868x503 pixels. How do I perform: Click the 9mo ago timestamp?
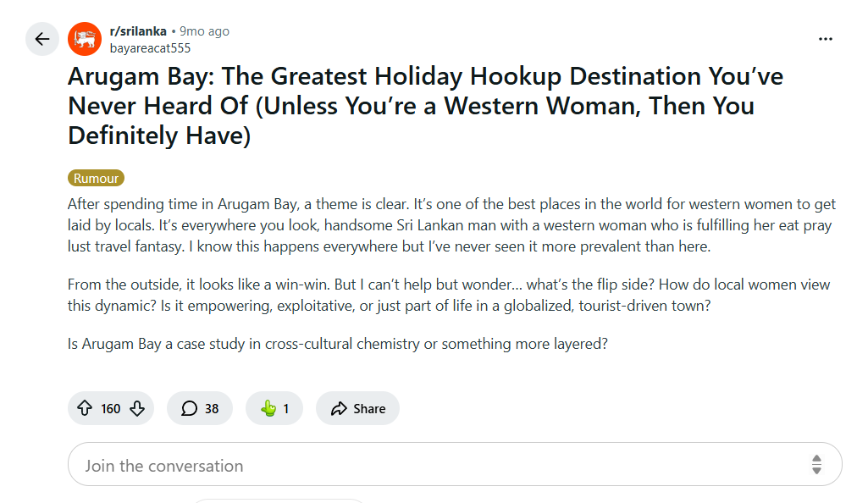click(x=204, y=31)
